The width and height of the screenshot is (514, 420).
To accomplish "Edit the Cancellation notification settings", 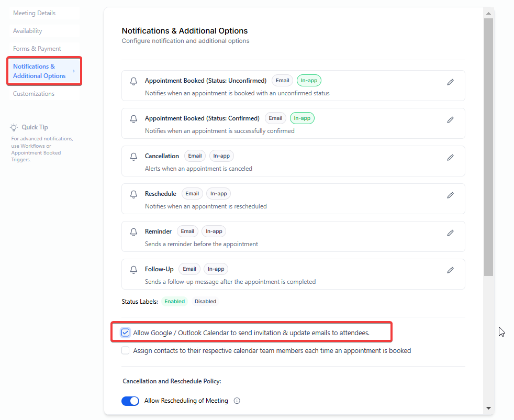I will 450,158.
